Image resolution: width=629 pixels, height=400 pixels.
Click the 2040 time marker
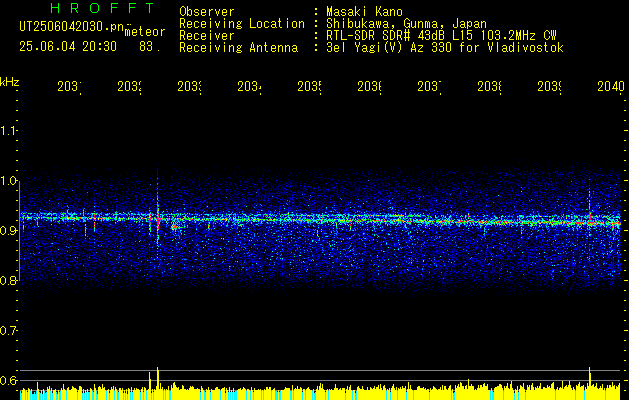click(x=611, y=86)
